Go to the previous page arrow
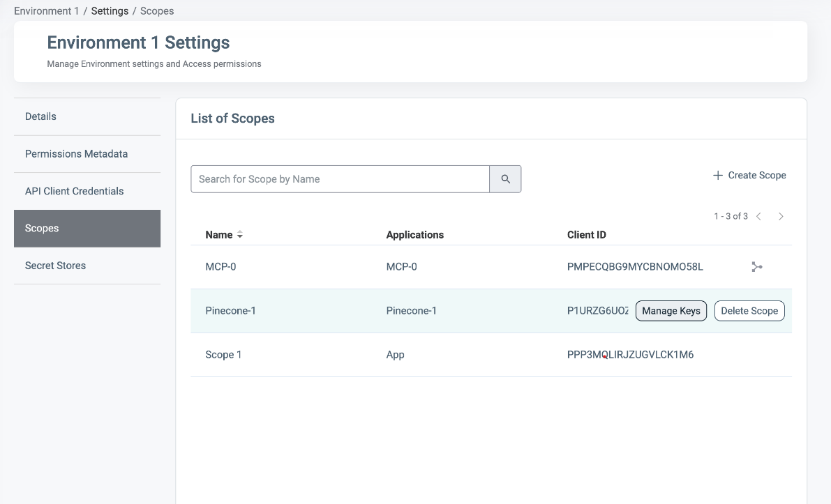Image resolution: width=831 pixels, height=504 pixels. tap(759, 217)
